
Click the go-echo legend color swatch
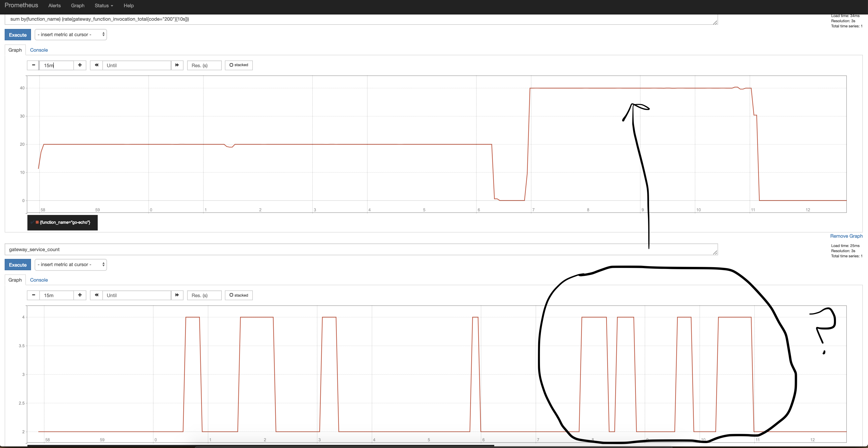[x=37, y=222]
